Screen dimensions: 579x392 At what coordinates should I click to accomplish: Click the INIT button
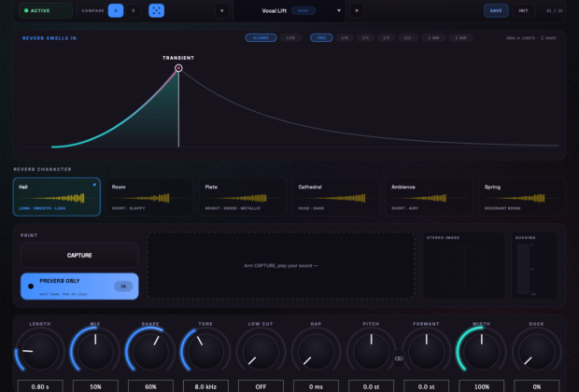pyautogui.click(x=523, y=10)
